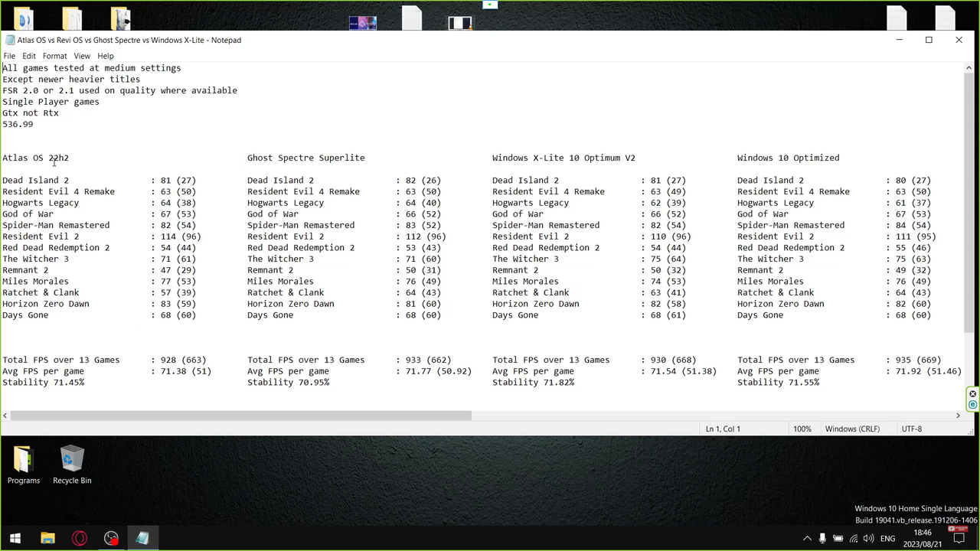The image size is (980, 551).
Task: Click 'Ratchet & Clank' in Ghost Spectre column
Action: (x=286, y=292)
